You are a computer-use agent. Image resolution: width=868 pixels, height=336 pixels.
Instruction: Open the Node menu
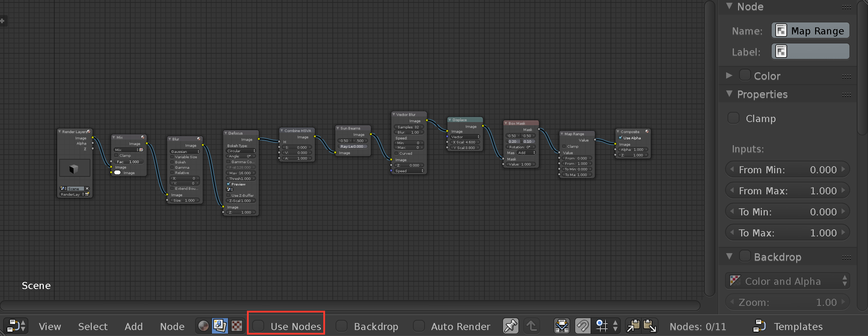172,326
